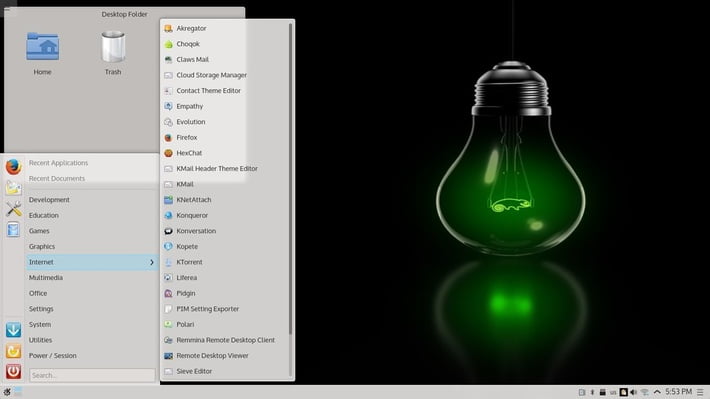The height and width of the screenshot is (399, 710).
Task: Click the 5:53 PM clock
Action: tap(678, 392)
